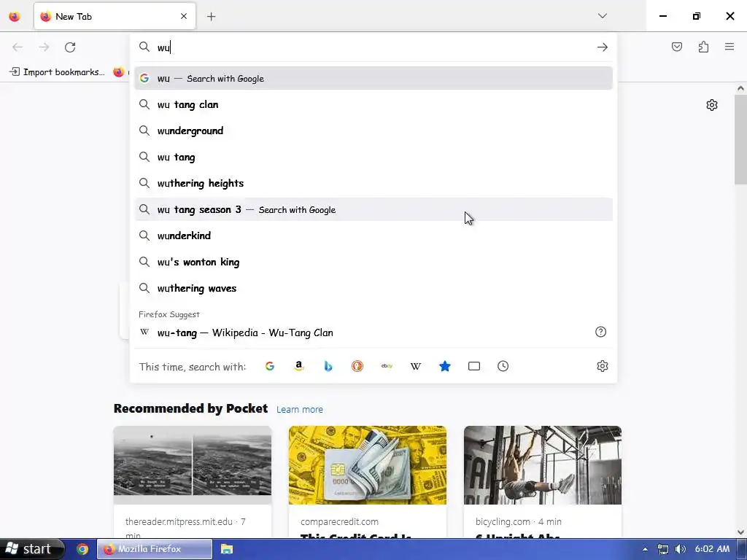
Task: Search this time with Wikipedia
Action: (415, 366)
